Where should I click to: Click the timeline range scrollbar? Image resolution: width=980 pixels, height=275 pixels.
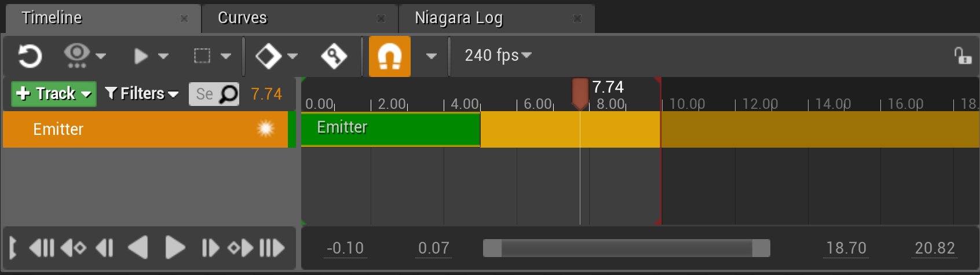click(627, 248)
